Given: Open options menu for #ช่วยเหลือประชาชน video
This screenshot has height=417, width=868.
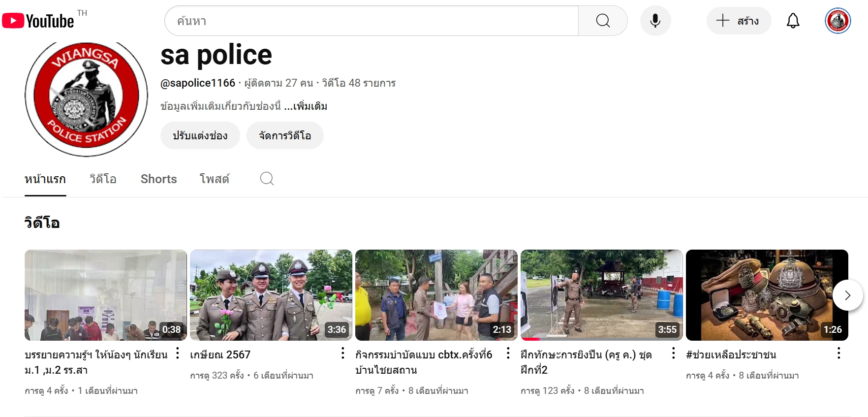Looking at the screenshot, I should point(838,353).
